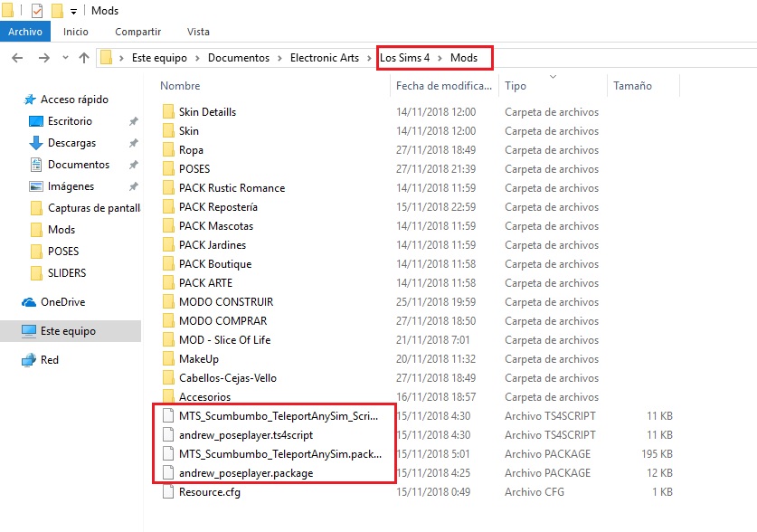
Task: Click pin icon next to Escritorio
Action: [x=134, y=121]
